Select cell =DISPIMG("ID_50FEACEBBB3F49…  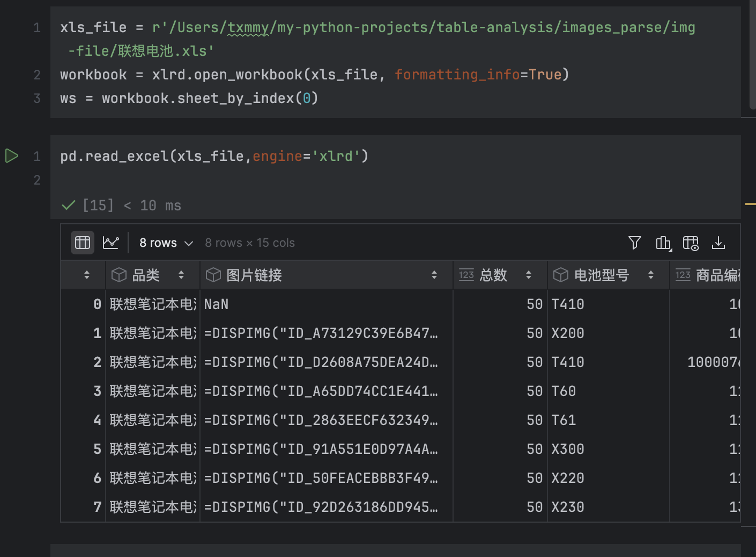[x=327, y=478]
